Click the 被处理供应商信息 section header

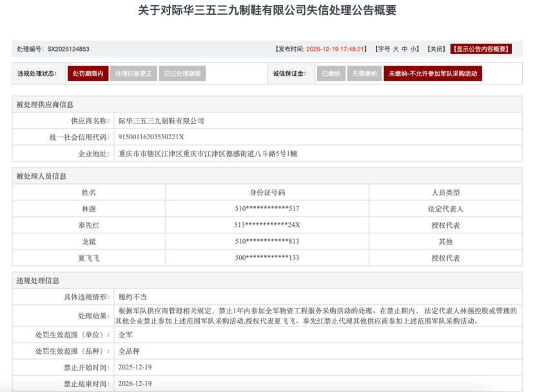point(44,104)
